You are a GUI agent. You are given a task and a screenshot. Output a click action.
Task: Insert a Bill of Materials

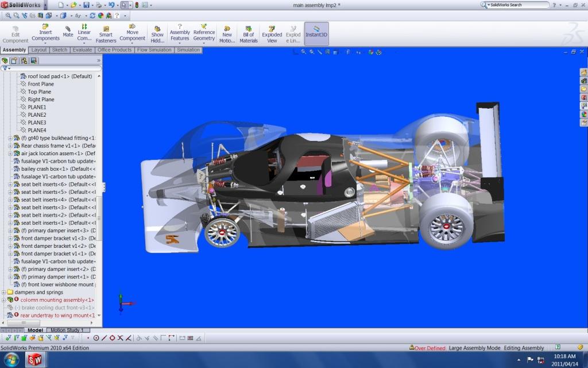pyautogui.click(x=248, y=33)
